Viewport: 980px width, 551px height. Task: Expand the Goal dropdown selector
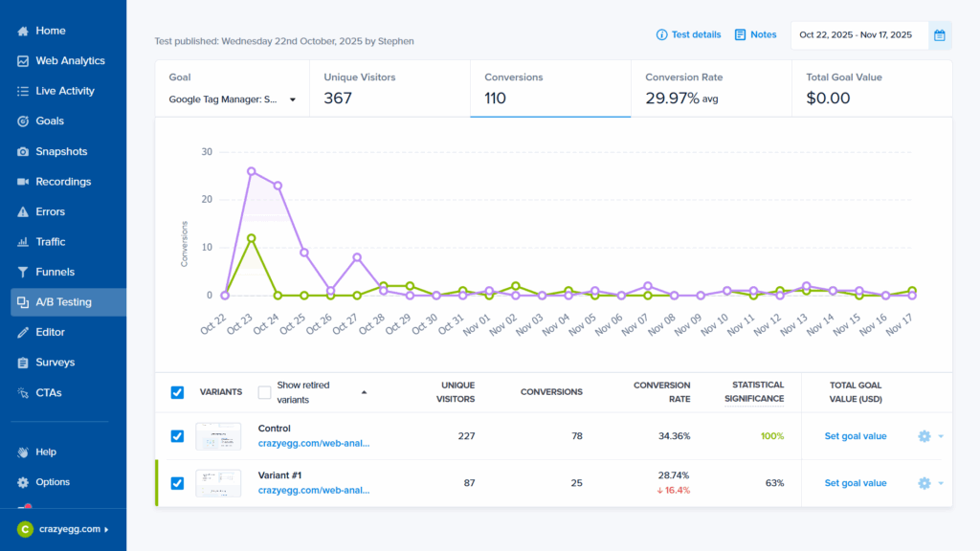(x=233, y=99)
